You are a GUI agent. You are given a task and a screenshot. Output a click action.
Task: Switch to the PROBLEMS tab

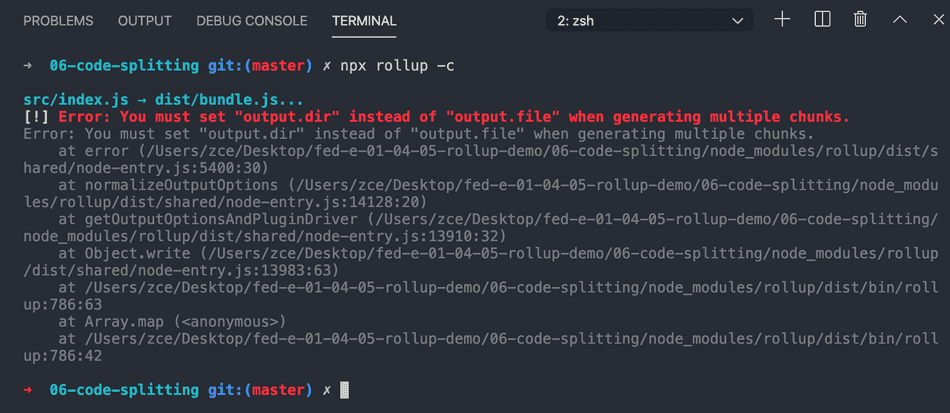tap(58, 21)
